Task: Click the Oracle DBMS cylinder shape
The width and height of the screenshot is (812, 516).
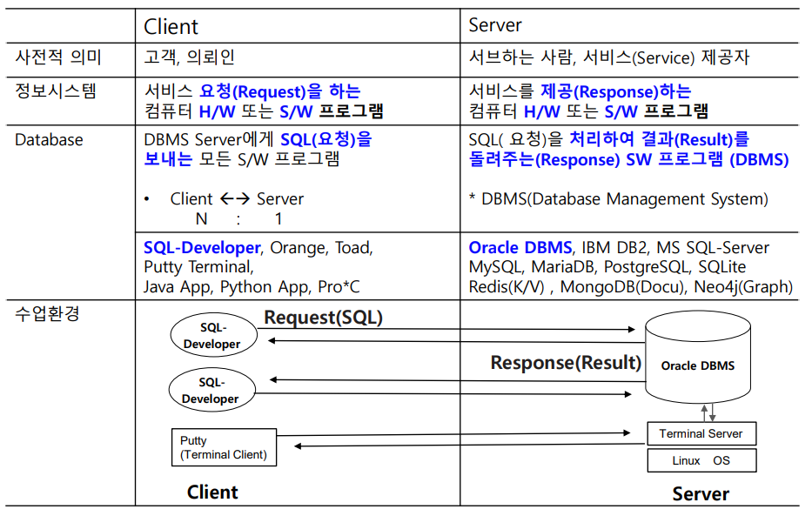Action: [x=697, y=358]
